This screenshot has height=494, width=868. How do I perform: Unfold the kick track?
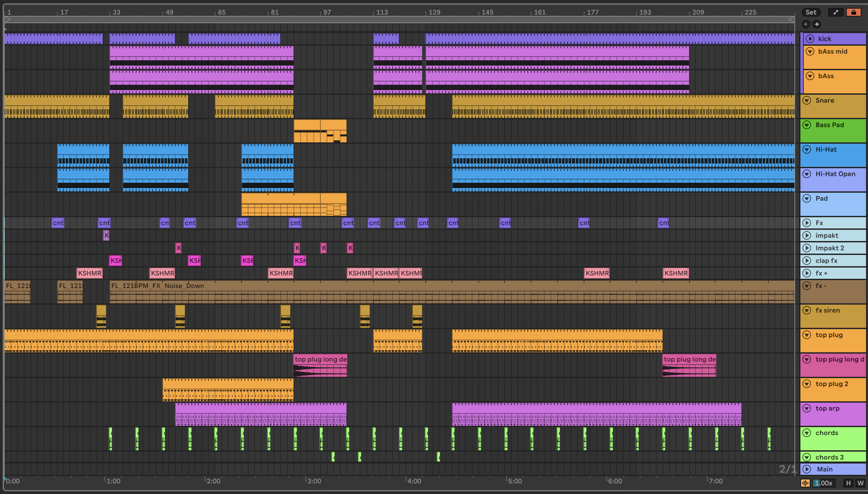coord(810,39)
